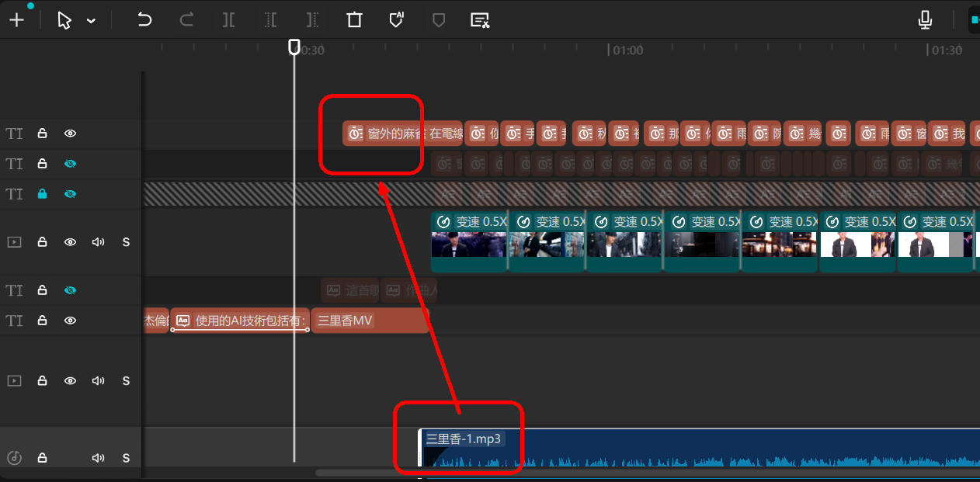Mute the 三里香-1.mp3 audio track
The image size is (980, 482).
(98, 458)
